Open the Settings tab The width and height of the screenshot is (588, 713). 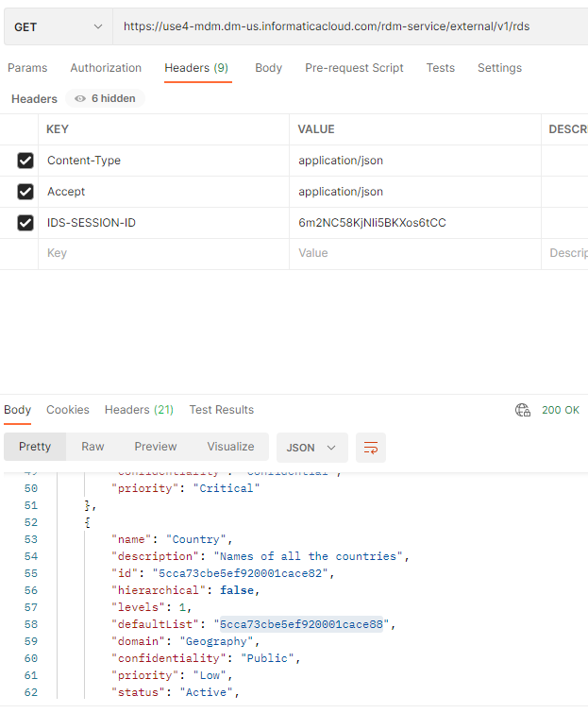(499, 68)
